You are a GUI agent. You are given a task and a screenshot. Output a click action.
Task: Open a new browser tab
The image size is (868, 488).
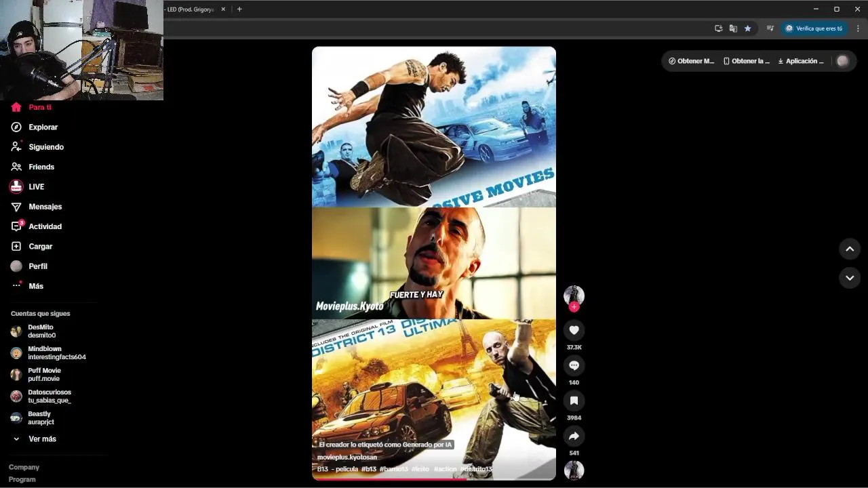[239, 9]
